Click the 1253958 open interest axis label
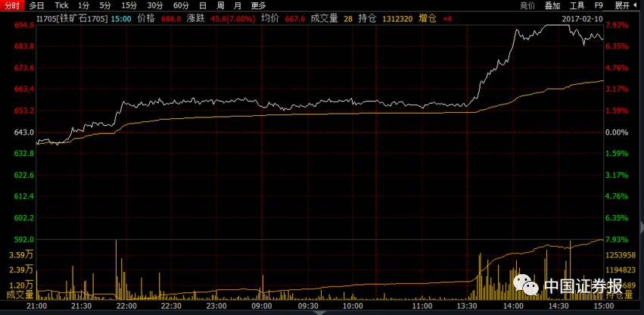 click(621, 255)
